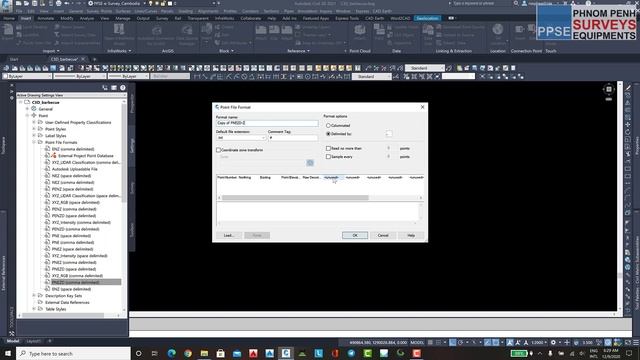
Task: Launch Microsoft Edge from the taskbar
Action: (171, 353)
